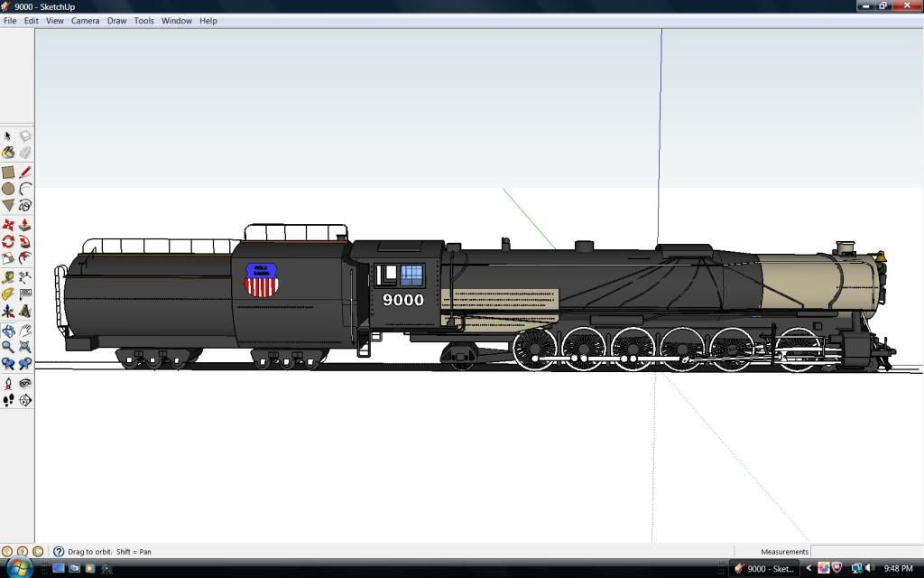Open the Camera menu
Screen dimensions: 924x578
tap(86, 21)
